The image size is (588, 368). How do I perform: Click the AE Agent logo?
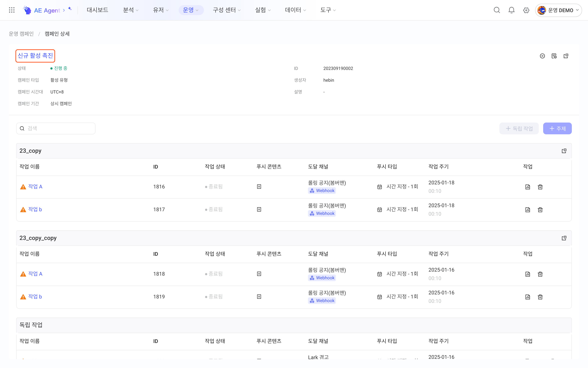41,10
